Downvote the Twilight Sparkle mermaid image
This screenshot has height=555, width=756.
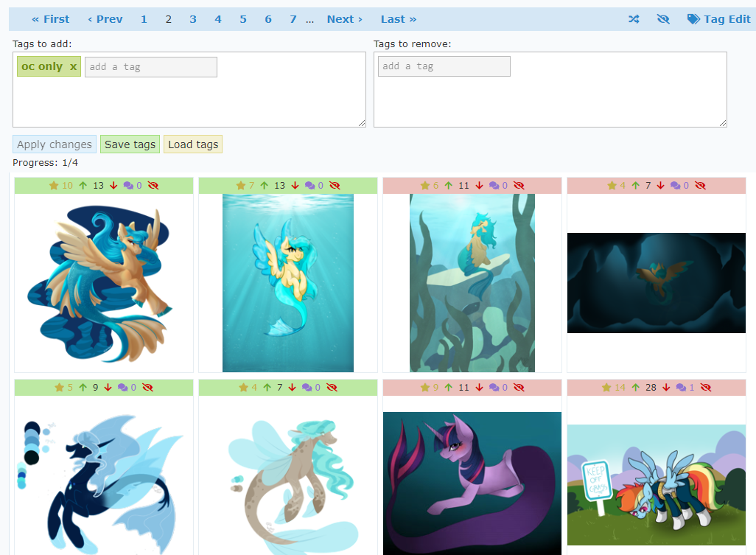(479, 388)
